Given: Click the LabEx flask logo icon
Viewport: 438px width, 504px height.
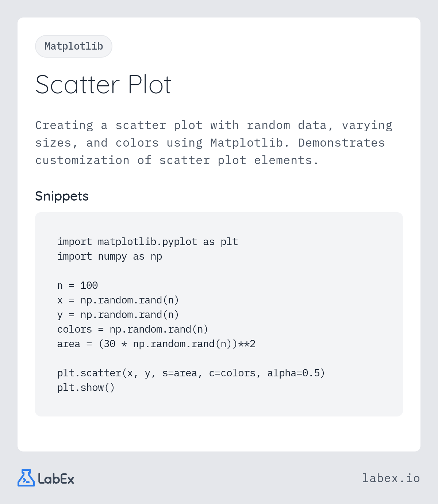Looking at the screenshot, I should (x=26, y=478).
